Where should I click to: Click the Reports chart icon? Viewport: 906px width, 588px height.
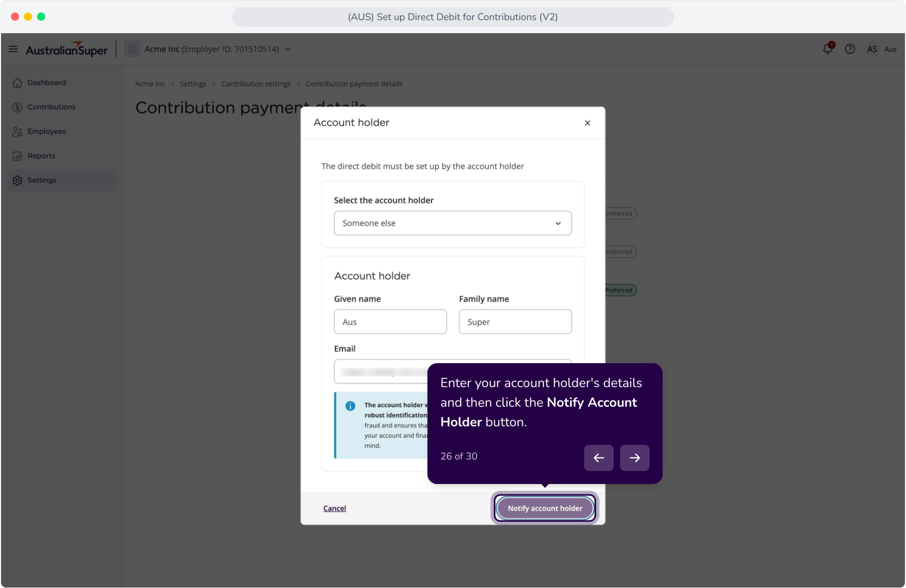(x=17, y=156)
